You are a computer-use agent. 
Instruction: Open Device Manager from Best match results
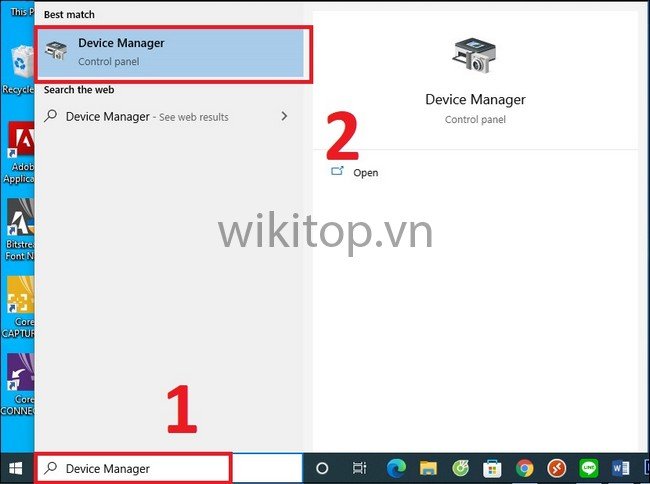coord(170,53)
